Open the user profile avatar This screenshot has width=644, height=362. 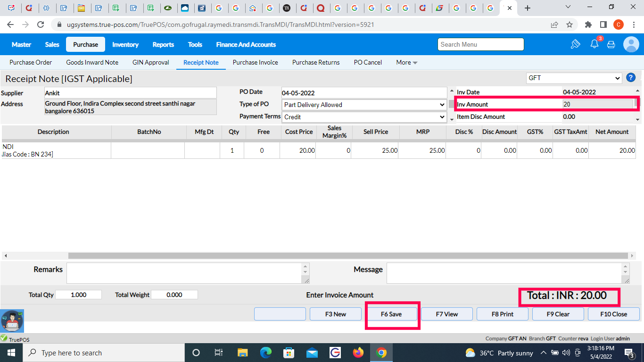(631, 44)
